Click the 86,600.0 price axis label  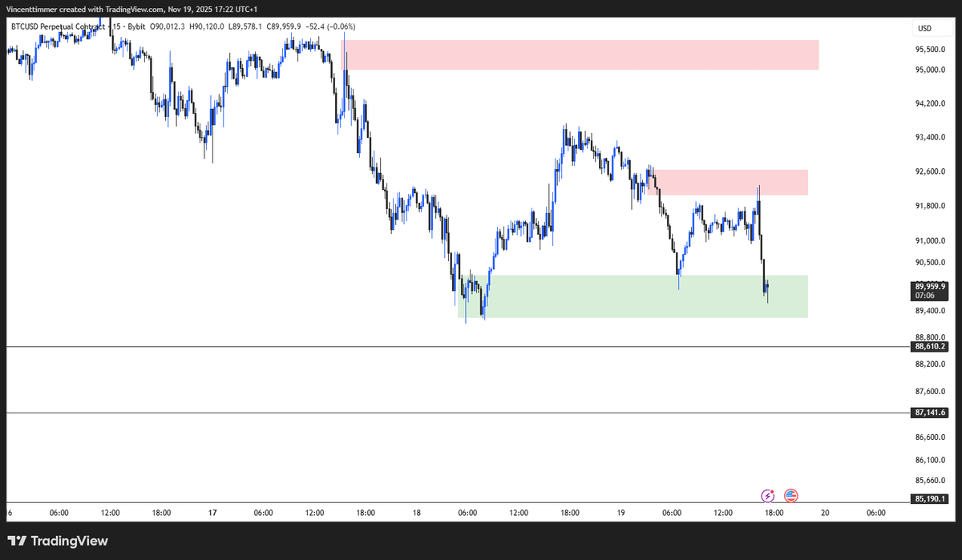tap(930, 437)
